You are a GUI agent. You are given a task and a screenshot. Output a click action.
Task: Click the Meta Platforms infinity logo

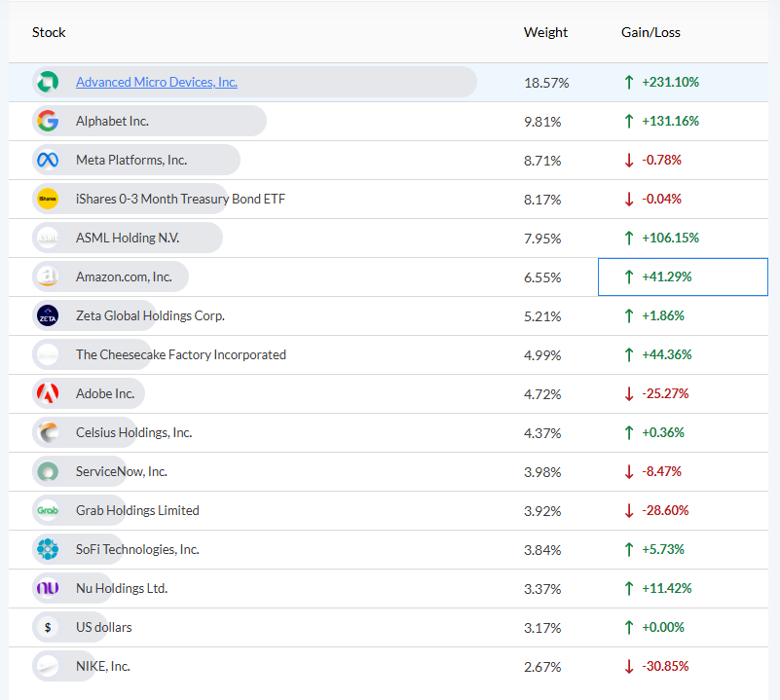(48, 160)
